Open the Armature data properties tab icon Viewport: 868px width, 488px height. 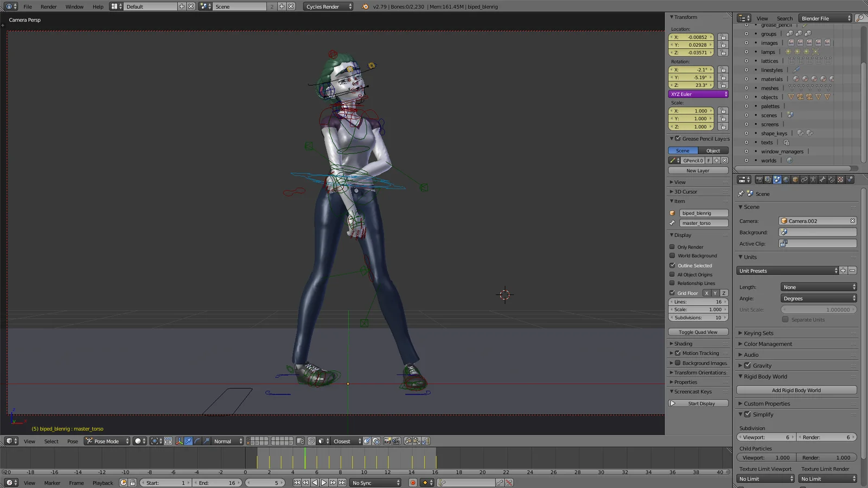click(813, 180)
